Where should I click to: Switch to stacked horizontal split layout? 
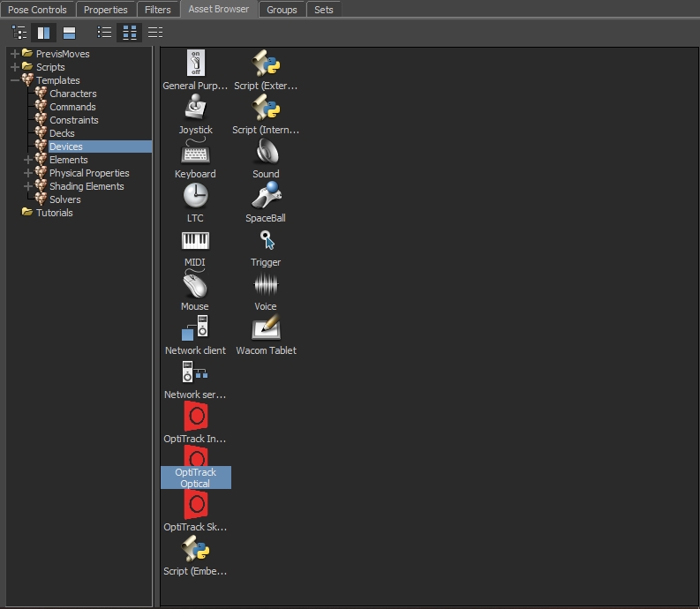[69, 33]
